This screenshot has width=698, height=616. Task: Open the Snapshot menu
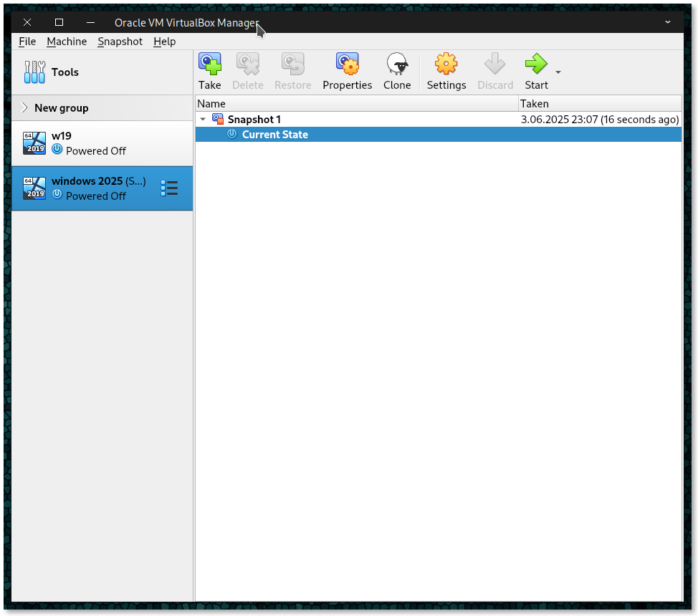coord(120,42)
